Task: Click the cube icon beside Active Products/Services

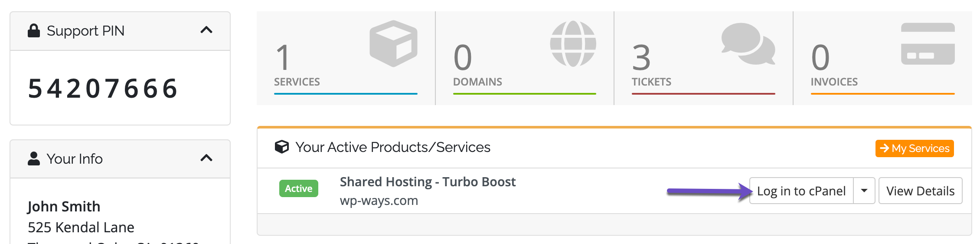Action: point(282,147)
